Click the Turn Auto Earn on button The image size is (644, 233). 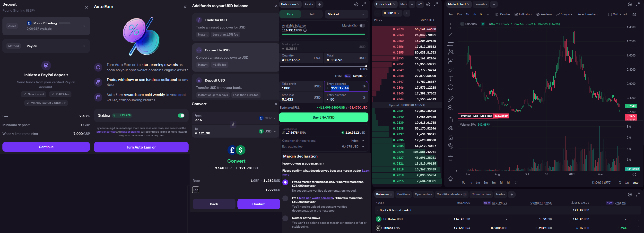tap(141, 147)
